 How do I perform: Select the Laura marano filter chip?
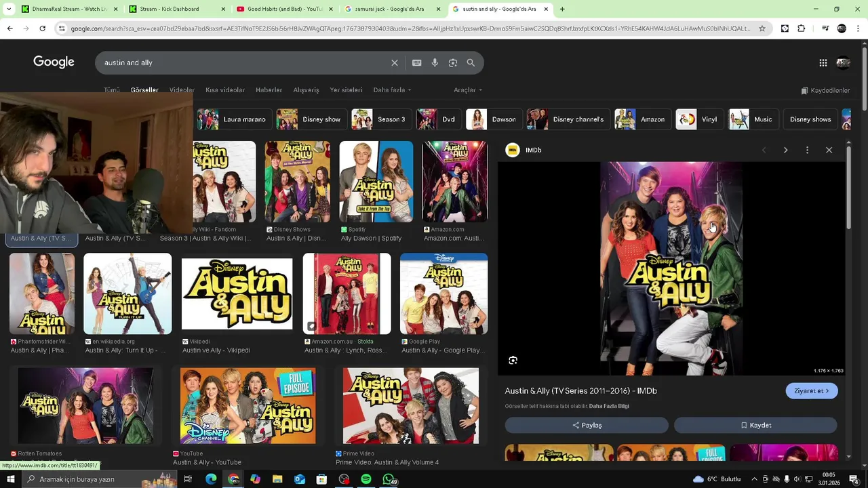pyautogui.click(x=235, y=119)
